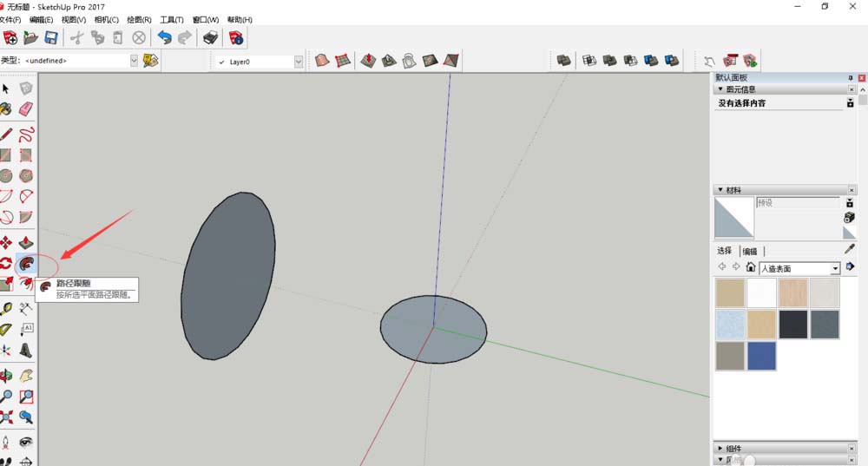Open the 窗口(W) menu
Screen dimensions: 868x466
click(x=206, y=19)
